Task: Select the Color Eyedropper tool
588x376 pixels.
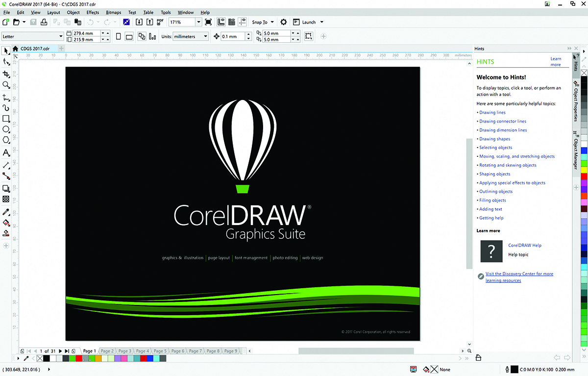Action: tap(6, 212)
